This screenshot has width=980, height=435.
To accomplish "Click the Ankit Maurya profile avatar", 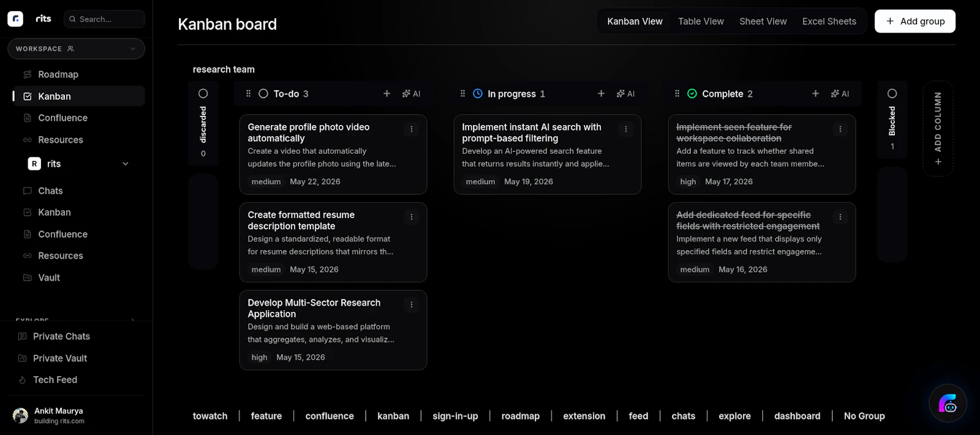I will coord(20,415).
